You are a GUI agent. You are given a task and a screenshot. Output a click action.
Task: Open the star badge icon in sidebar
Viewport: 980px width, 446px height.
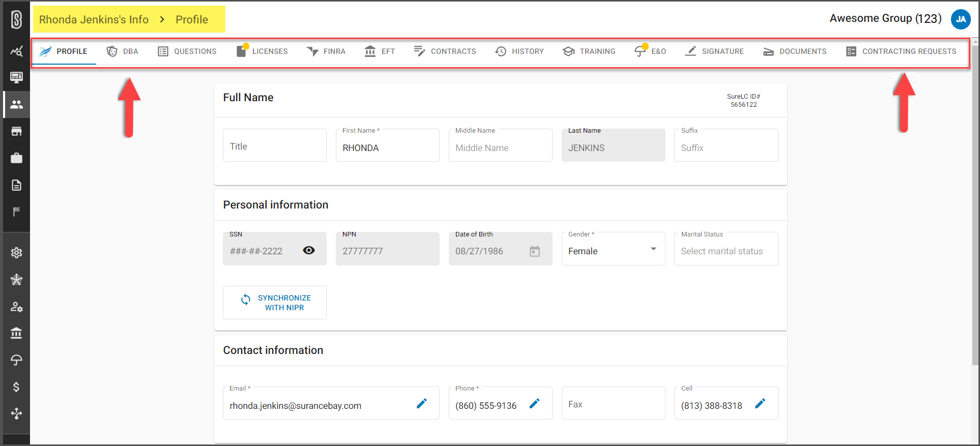[x=16, y=279]
